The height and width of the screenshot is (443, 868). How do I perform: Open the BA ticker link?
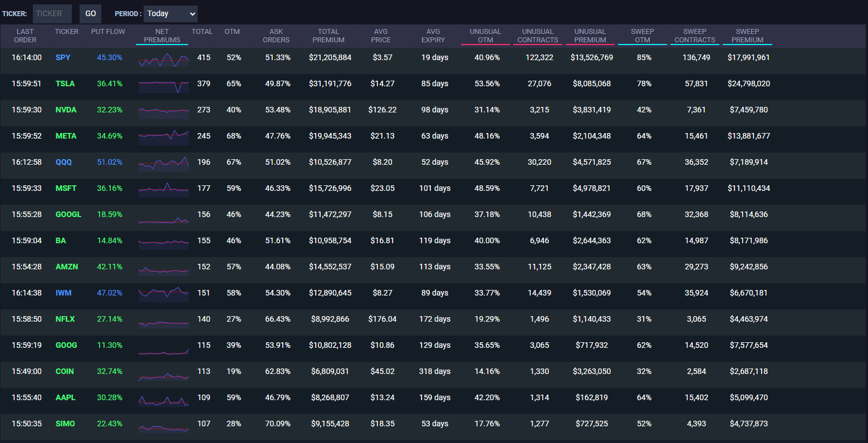pyautogui.click(x=61, y=240)
